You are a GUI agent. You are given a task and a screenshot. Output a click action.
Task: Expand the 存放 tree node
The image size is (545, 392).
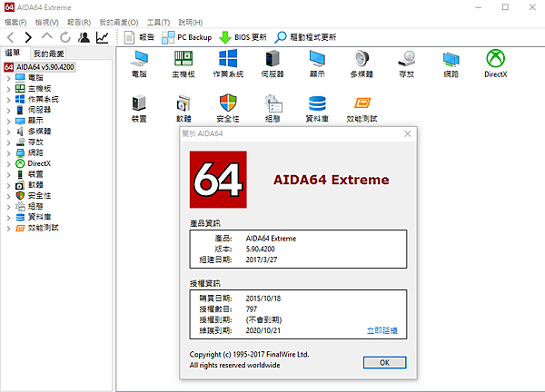9,142
